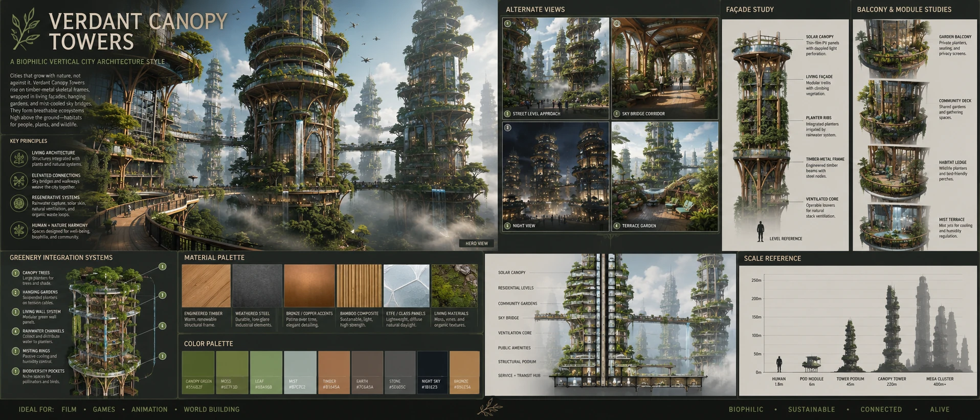Select the Canopy Green color swatch
The height and width of the screenshot is (420, 980).
click(x=198, y=372)
